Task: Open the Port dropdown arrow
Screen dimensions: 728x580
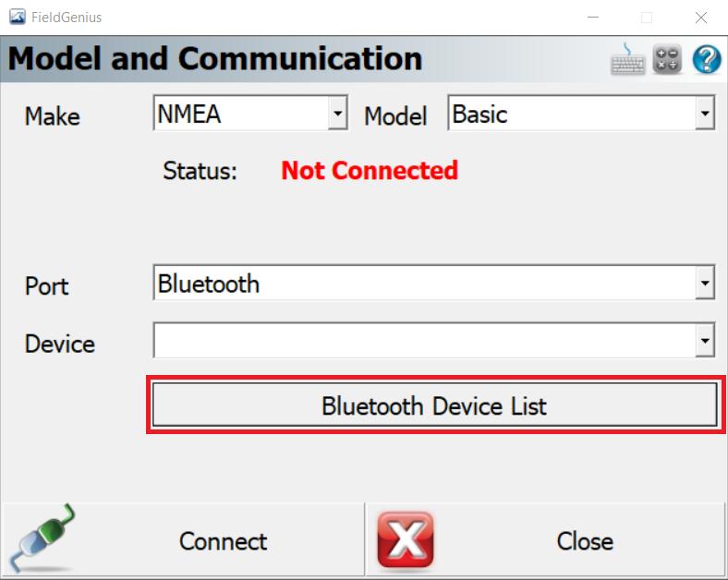Action: (x=705, y=283)
